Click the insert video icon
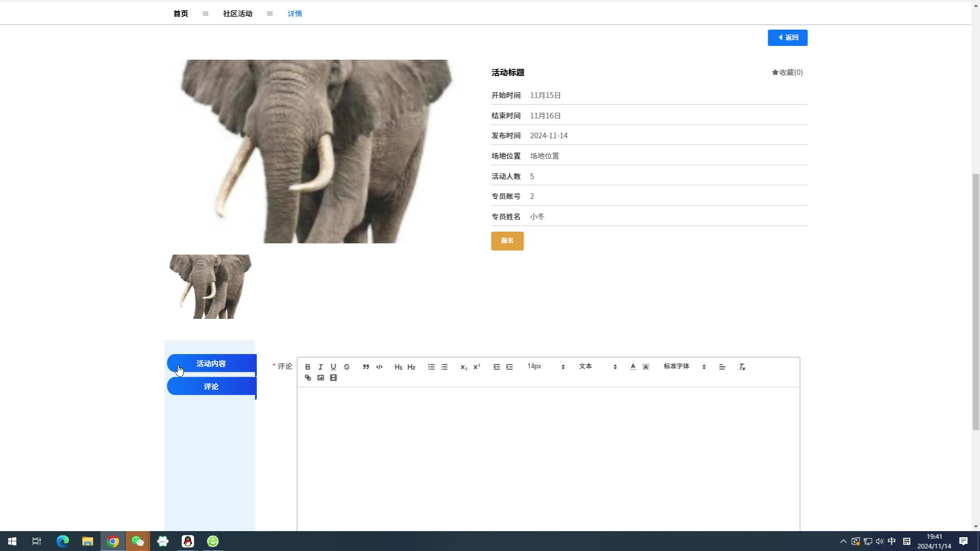The width and height of the screenshot is (980, 551). 333,378
